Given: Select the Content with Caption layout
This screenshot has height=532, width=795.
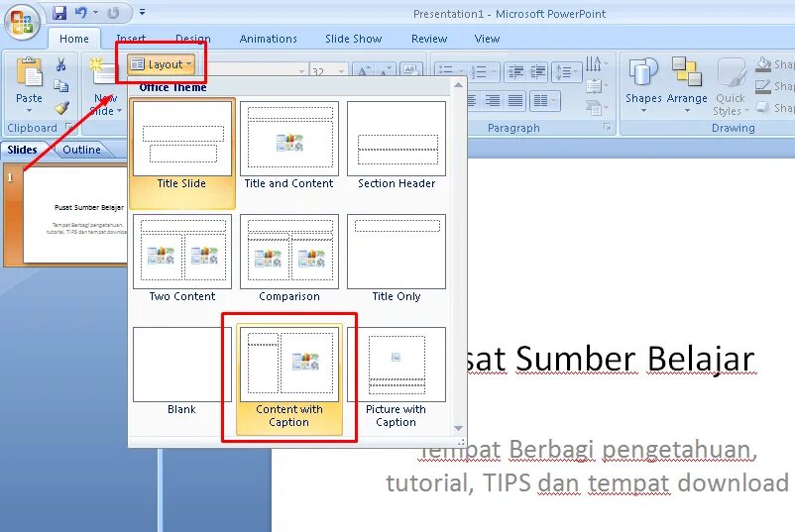Looking at the screenshot, I should coord(289,379).
